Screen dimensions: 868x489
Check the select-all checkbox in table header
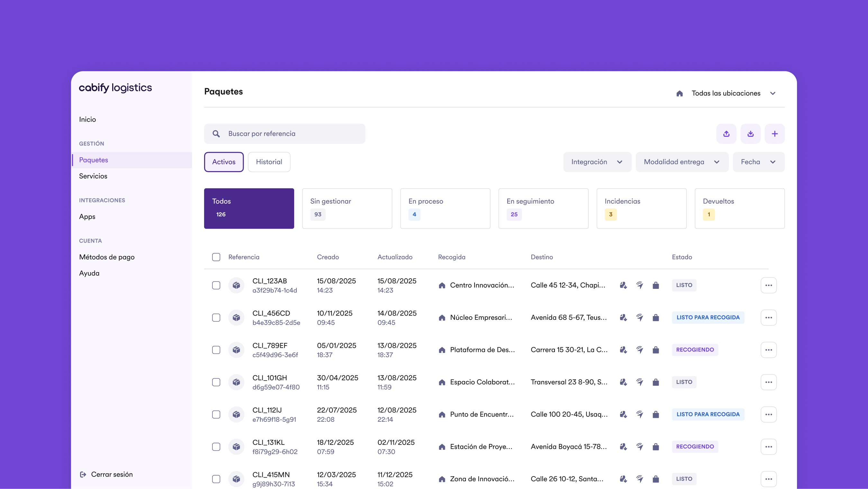[216, 257]
